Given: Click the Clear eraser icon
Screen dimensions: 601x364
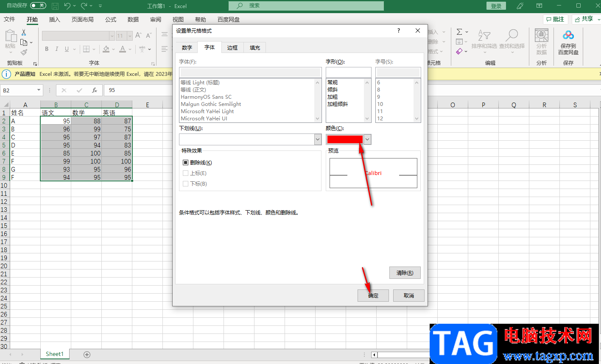Looking at the screenshot, I should click(x=459, y=51).
